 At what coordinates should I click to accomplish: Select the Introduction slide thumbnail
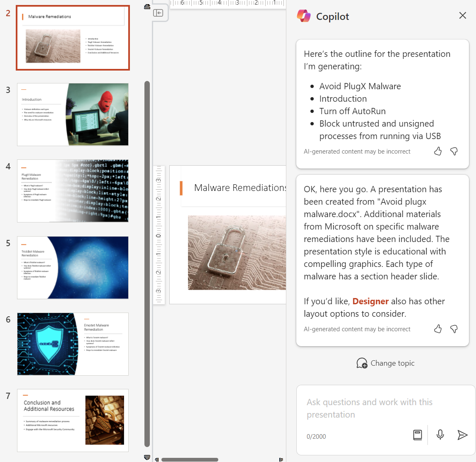click(x=73, y=114)
